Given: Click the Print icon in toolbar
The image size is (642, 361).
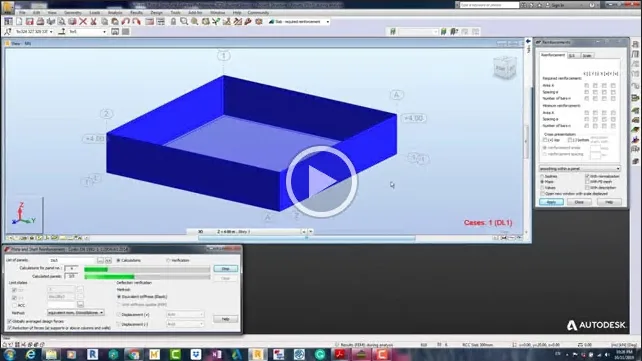Looking at the screenshot, I should pyautogui.click(x=40, y=21).
